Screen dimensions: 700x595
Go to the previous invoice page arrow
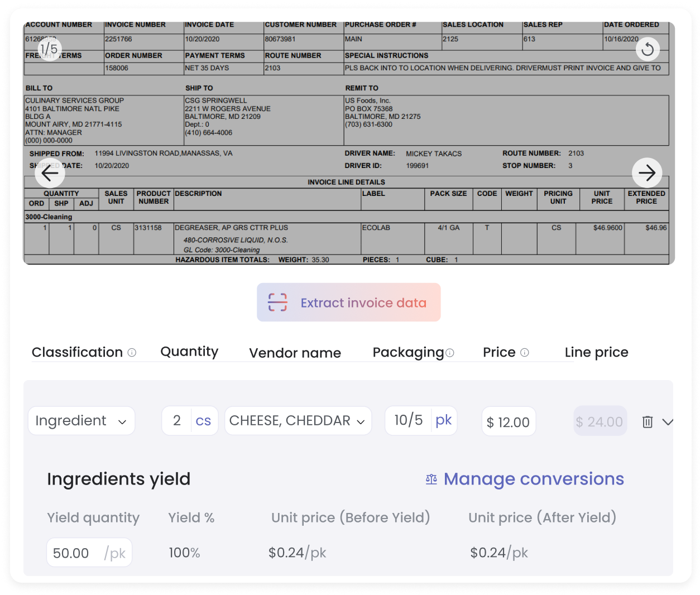50,174
